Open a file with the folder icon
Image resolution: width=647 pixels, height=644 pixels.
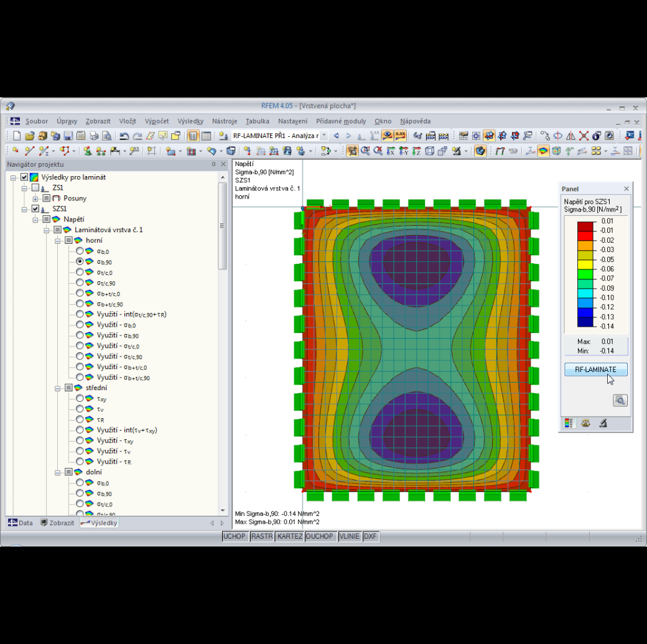[30, 136]
